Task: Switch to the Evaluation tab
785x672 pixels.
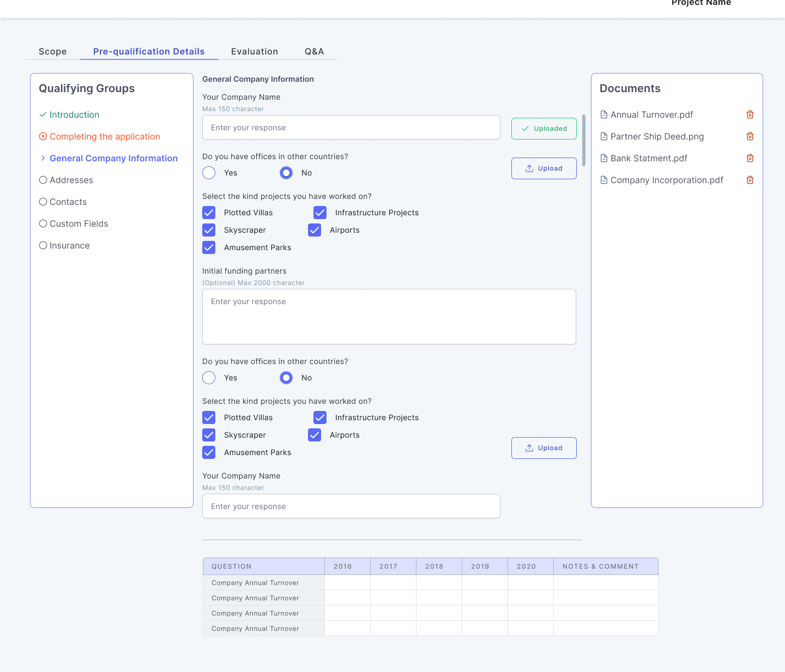Action: point(255,51)
